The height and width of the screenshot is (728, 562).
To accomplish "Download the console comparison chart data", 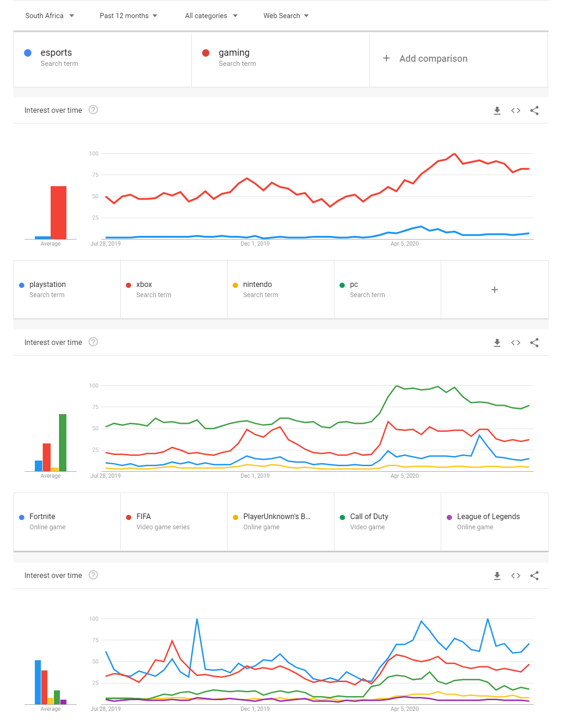I will click(x=497, y=343).
